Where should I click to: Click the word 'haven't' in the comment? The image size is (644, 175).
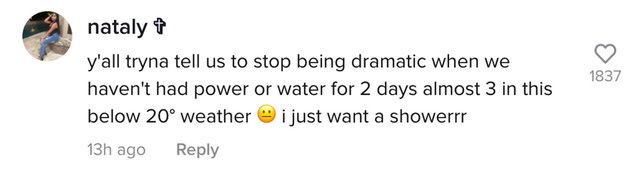pos(119,89)
